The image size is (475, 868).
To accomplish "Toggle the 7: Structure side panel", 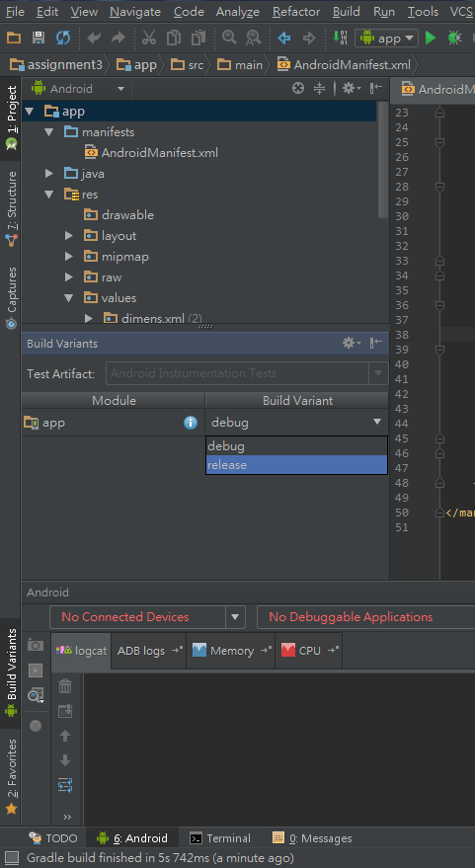I will click(11, 208).
